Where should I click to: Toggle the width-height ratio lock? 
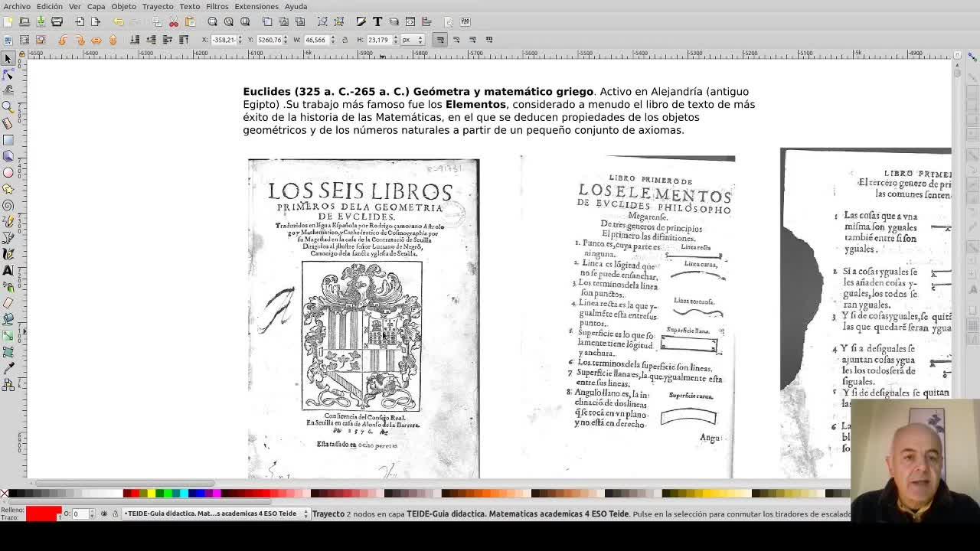pos(345,40)
